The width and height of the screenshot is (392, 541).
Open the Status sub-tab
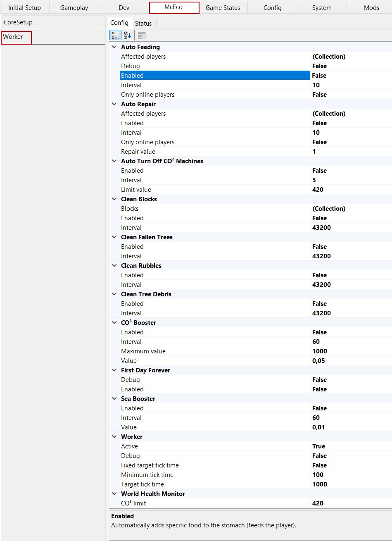click(143, 24)
